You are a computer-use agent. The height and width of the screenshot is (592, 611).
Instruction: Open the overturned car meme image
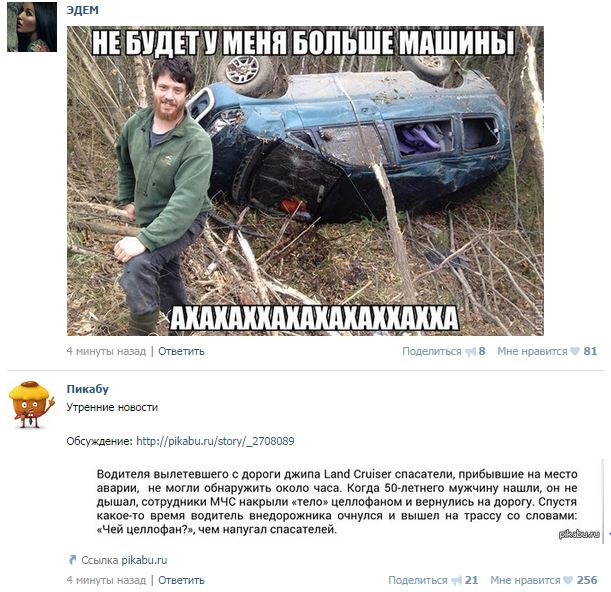point(305,181)
